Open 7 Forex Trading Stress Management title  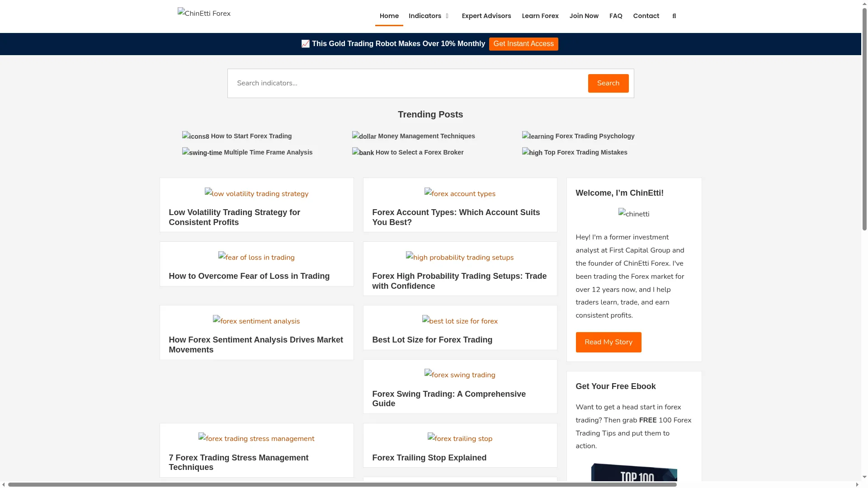(239, 462)
